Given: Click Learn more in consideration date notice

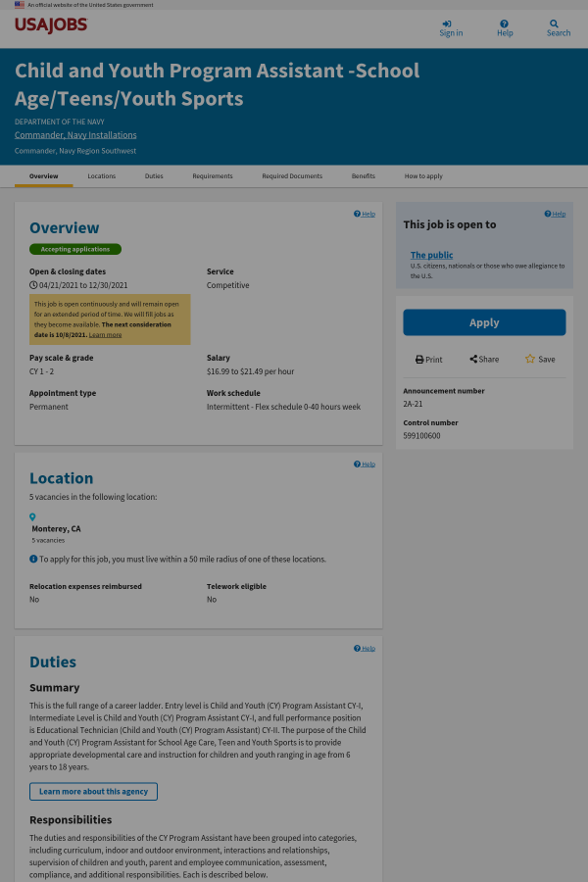Looking at the screenshot, I should click(x=105, y=335).
